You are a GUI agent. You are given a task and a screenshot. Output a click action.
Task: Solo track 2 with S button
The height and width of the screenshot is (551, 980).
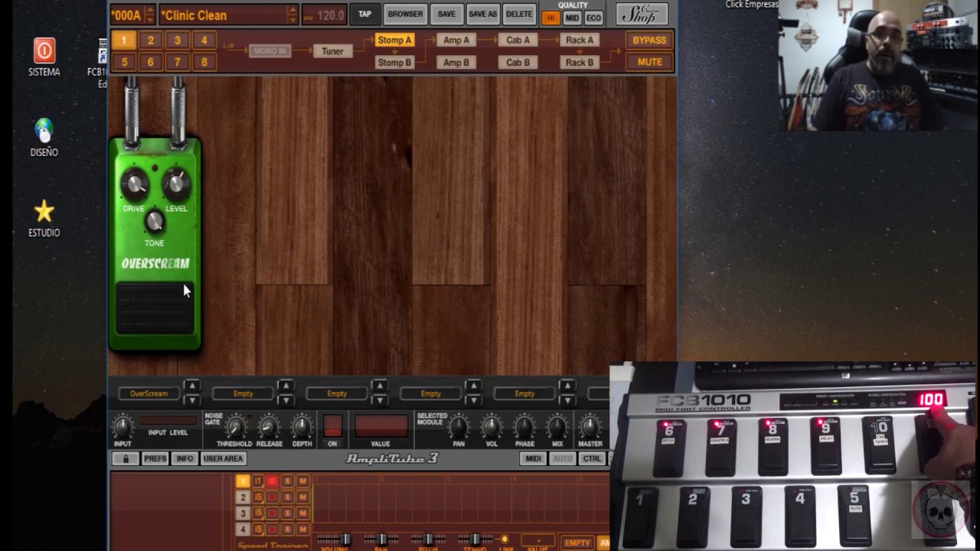(x=287, y=497)
